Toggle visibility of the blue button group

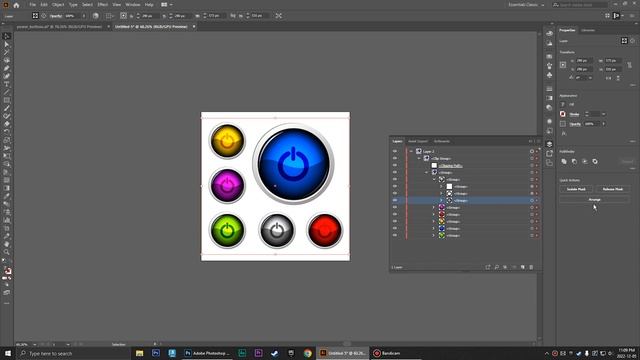coord(395,228)
